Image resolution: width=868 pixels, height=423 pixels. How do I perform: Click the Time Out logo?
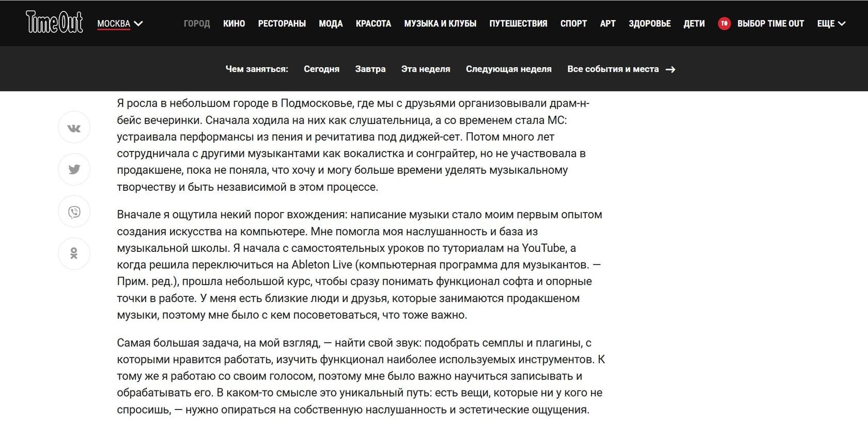click(54, 22)
